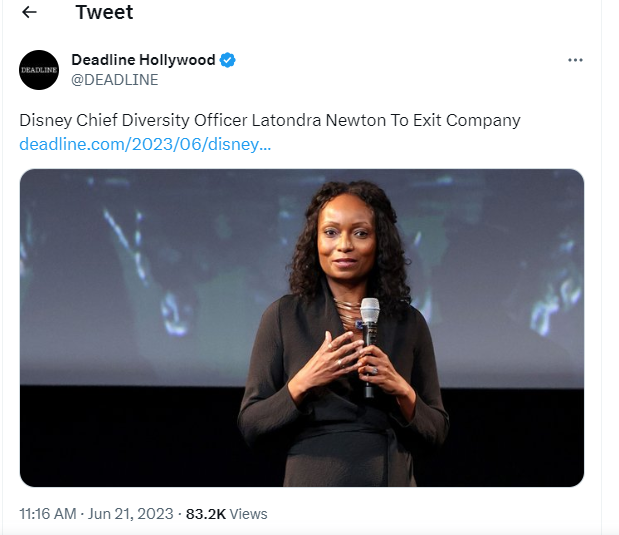Click the 83.2K view count number
The image size is (619, 535).
(x=205, y=514)
